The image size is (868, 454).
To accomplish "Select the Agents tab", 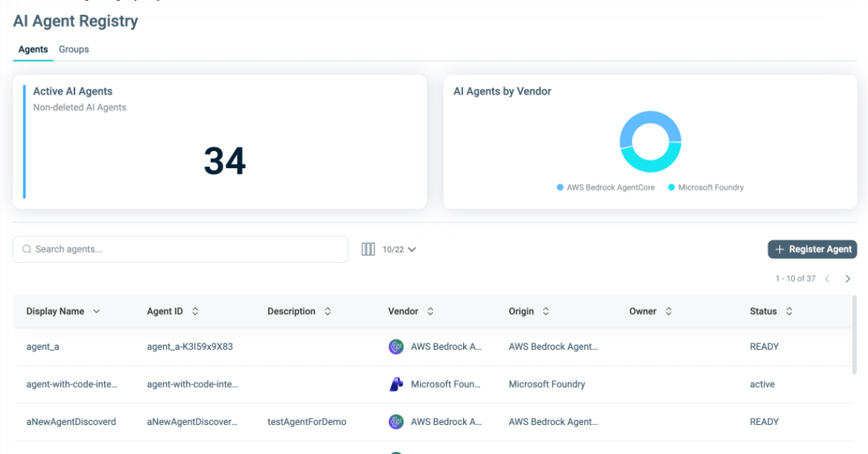I will click(x=33, y=50).
